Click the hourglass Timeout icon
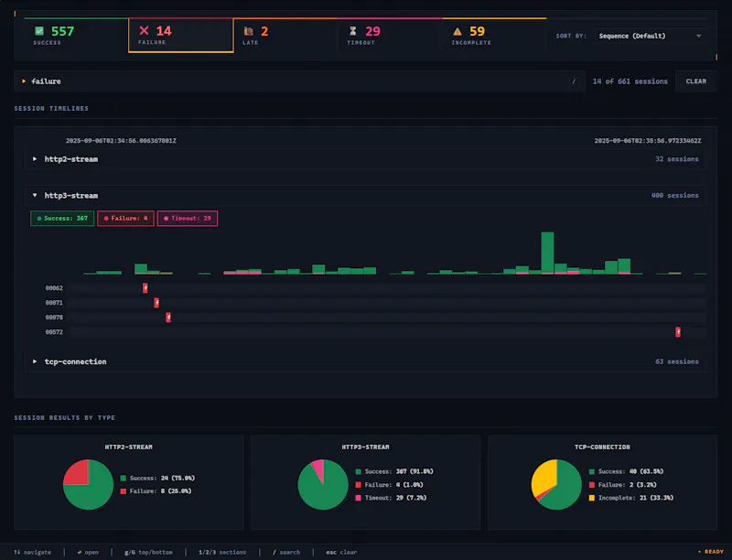Image resolution: width=732 pixels, height=560 pixels. [x=353, y=31]
